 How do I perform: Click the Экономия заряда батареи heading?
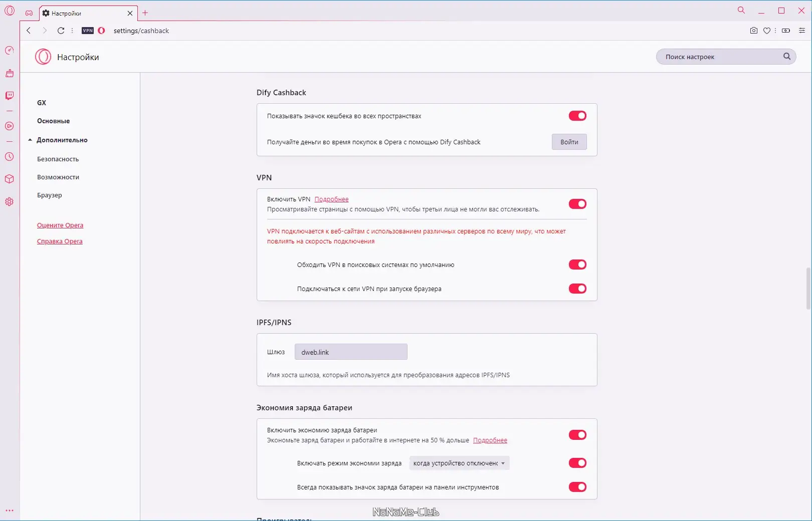click(304, 408)
